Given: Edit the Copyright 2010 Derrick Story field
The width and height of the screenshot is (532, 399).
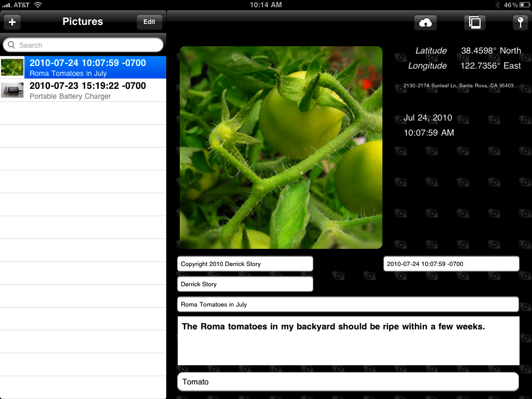Looking at the screenshot, I should coord(245,264).
